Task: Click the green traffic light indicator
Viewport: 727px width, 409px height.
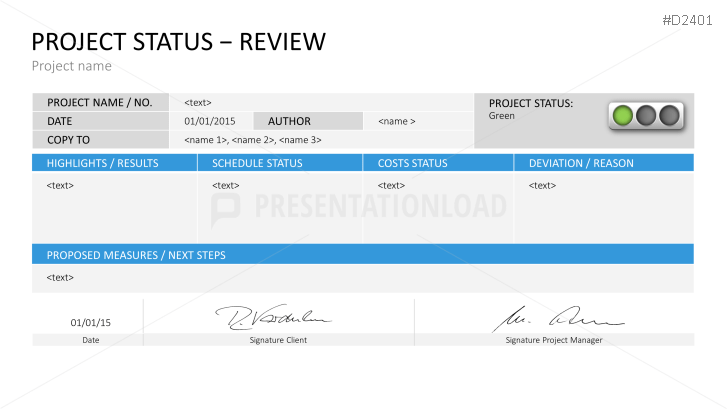Action: [623, 116]
